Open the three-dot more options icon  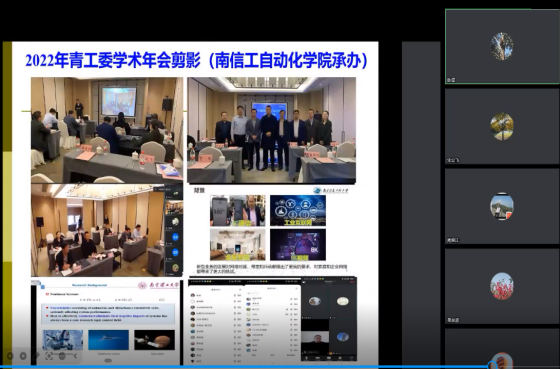[x=62, y=356]
